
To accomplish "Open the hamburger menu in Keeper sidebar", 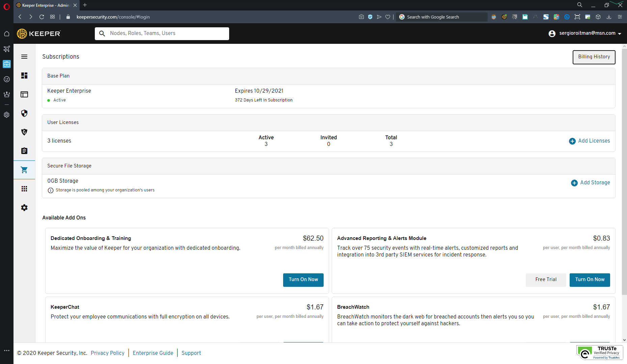I will [x=24, y=57].
